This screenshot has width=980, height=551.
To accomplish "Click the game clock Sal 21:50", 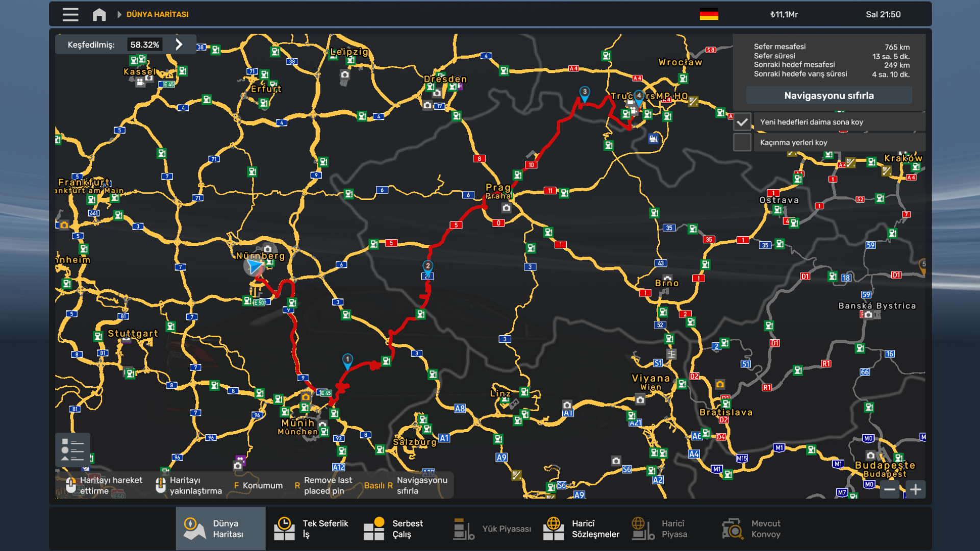I will [883, 14].
